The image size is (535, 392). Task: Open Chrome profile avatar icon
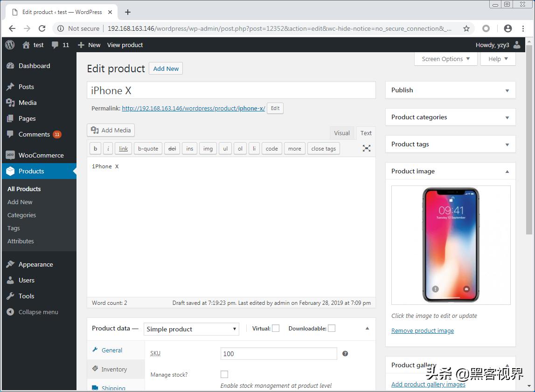[x=507, y=28]
